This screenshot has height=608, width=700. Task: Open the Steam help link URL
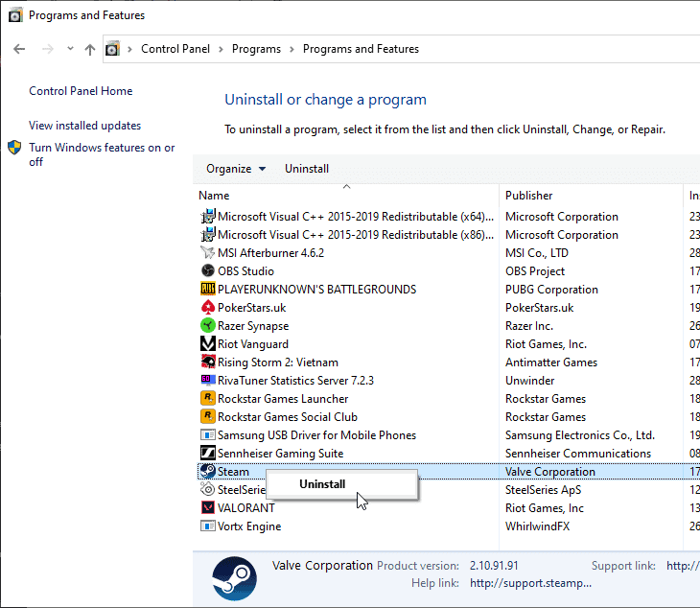pyautogui.click(x=530, y=583)
